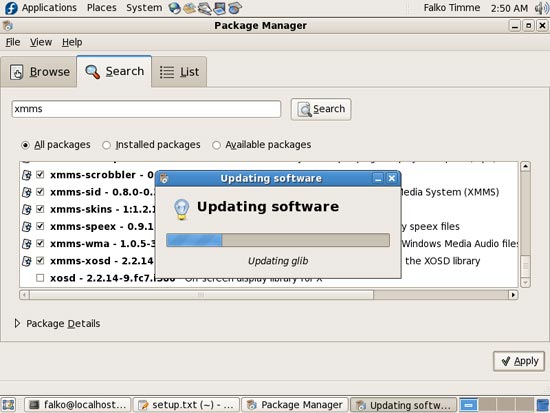Open the trash icon in bottom panel
The image size is (550, 413).
(543, 405)
